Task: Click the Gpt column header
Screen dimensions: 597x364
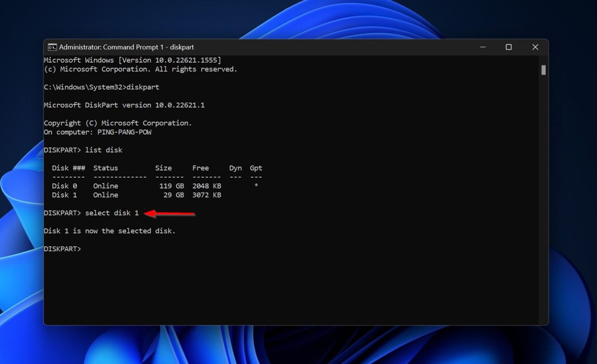Action: [x=256, y=168]
